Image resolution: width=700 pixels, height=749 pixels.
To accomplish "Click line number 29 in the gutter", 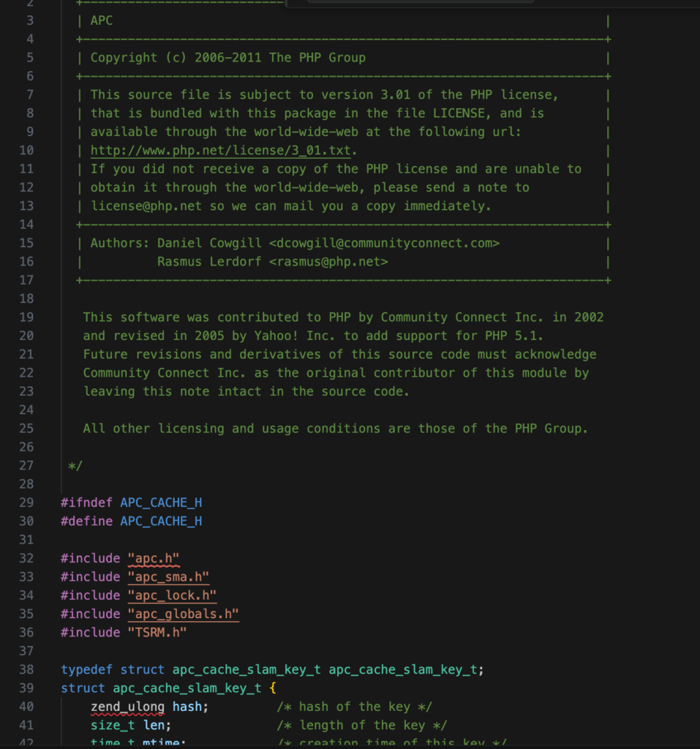I will (x=26, y=503).
